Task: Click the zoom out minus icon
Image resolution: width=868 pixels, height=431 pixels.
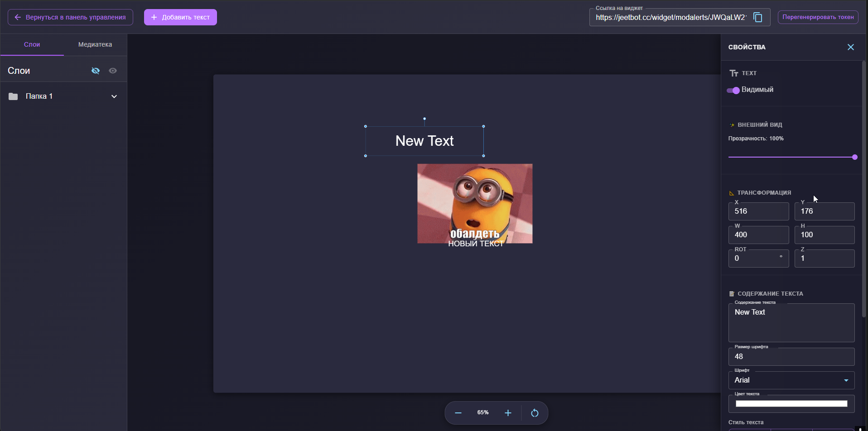Action: [458, 413]
